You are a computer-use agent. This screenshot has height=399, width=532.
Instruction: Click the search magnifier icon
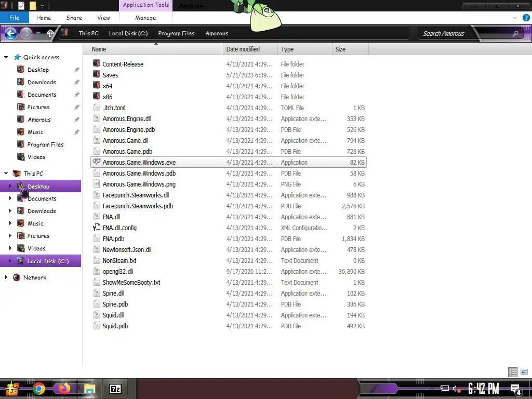(515, 33)
